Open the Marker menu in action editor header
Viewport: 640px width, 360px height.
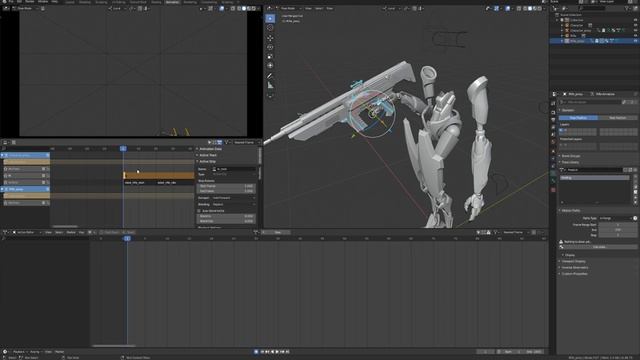[71, 232]
